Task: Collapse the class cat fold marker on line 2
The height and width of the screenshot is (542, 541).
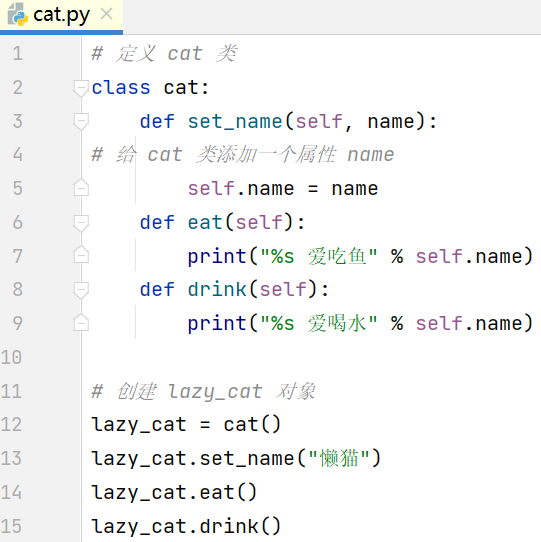Action: pyautogui.click(x=81, y=88)
